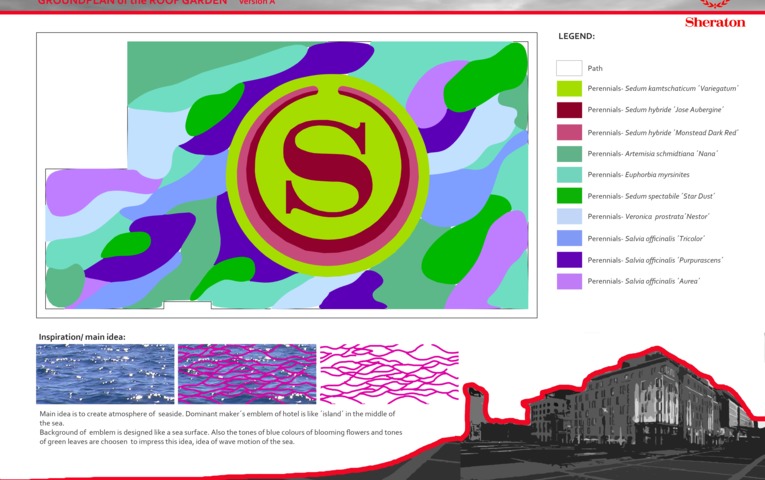Click the Artemisia schmidtiana 'Nana' swatch

569,154
